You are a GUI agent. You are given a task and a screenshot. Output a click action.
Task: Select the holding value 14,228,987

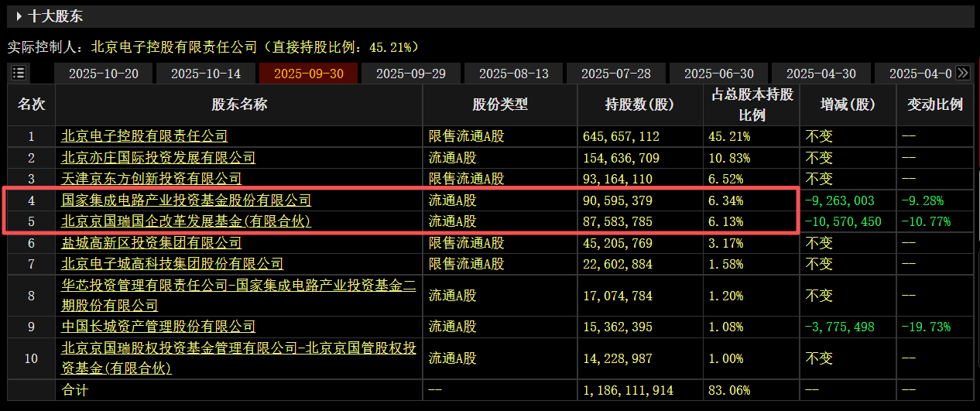click(618, 358)
